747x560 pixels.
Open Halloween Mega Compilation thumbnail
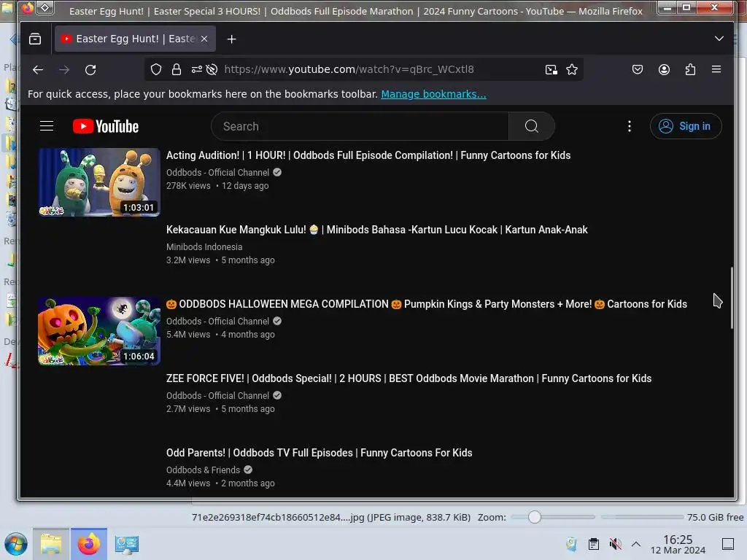[x=99, y=331]
